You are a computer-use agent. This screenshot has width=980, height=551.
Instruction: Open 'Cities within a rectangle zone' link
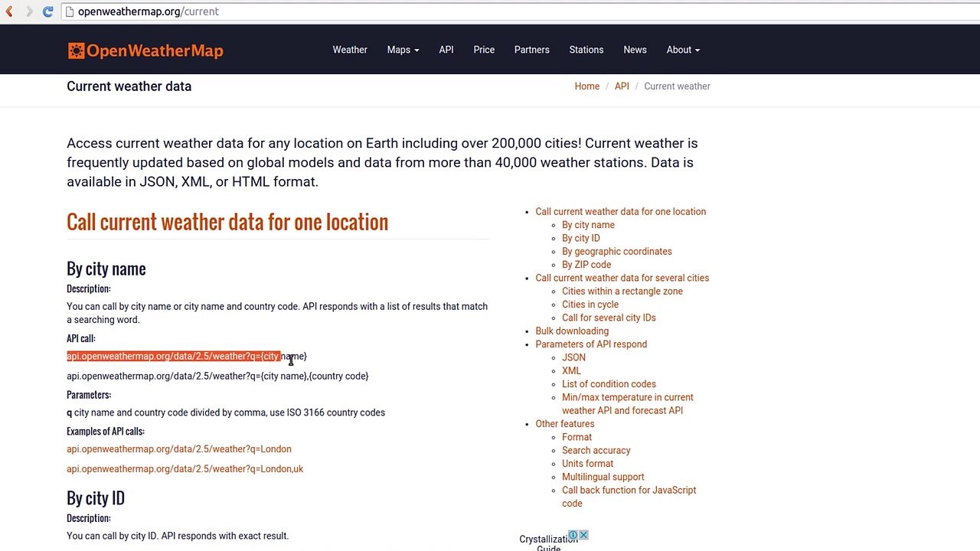(622, 292)
